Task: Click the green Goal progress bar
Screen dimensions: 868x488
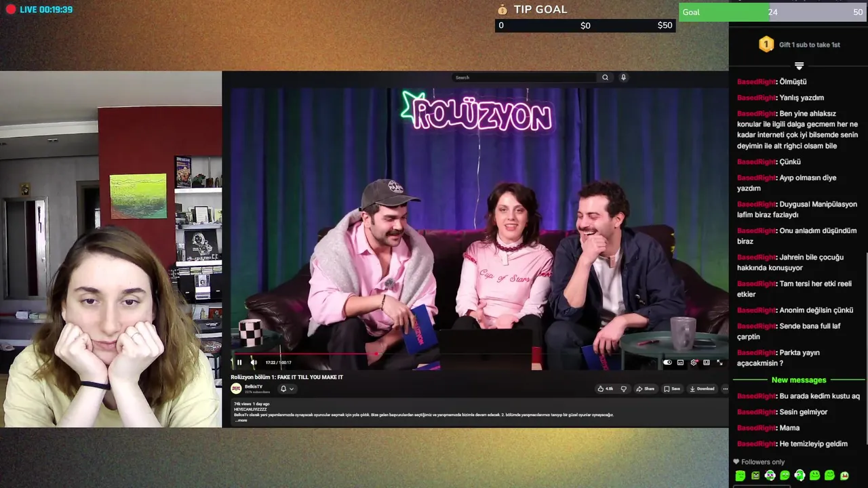Action: pos(772,12)
